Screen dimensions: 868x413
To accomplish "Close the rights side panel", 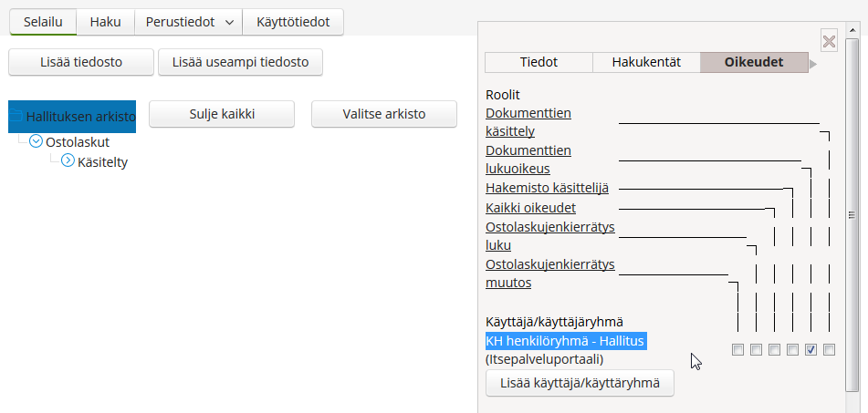I will click(829, 40).
